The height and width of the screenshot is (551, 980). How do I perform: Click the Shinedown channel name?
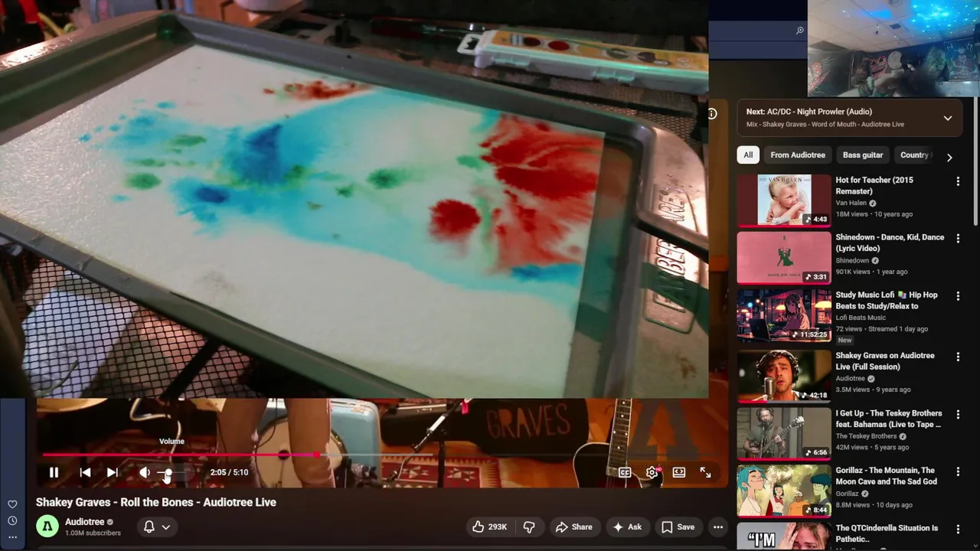(x=852, y=260)
